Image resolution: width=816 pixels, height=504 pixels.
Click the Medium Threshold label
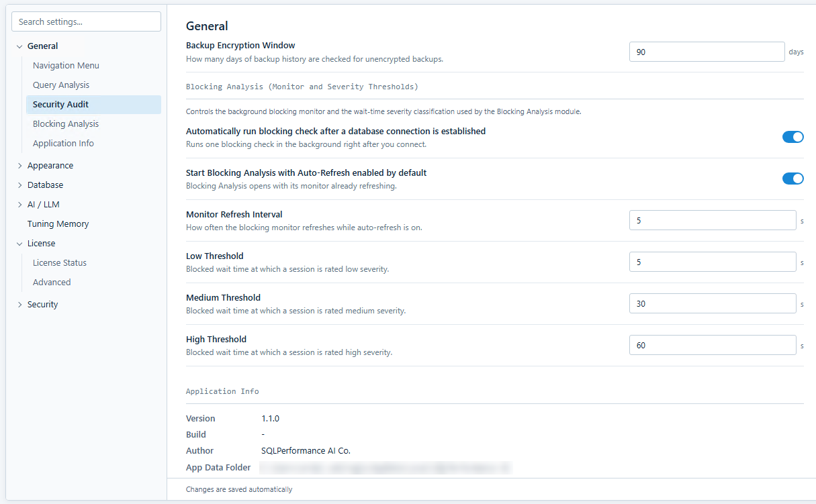pyautogui.click(x=223, y=298)
